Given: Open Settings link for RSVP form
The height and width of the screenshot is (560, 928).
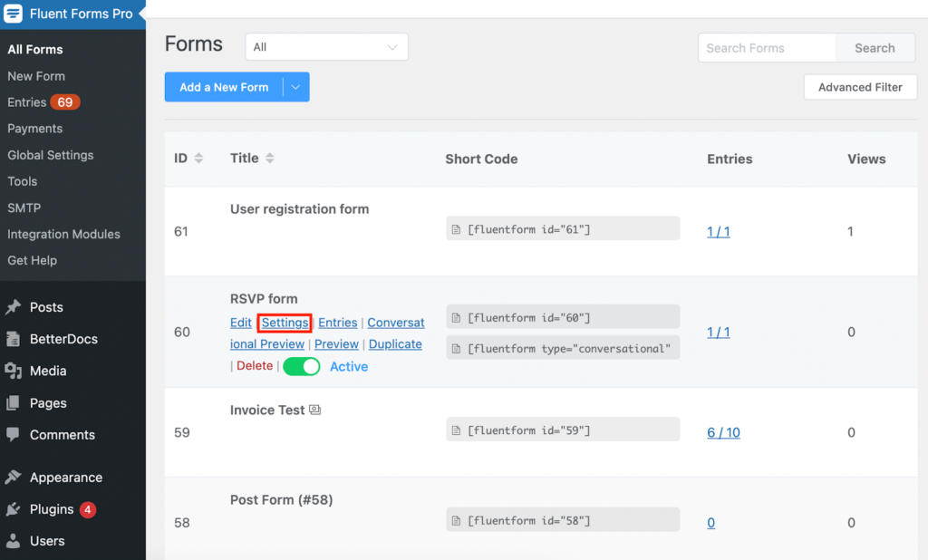Looking at the screenshot, I should (285, 323).
